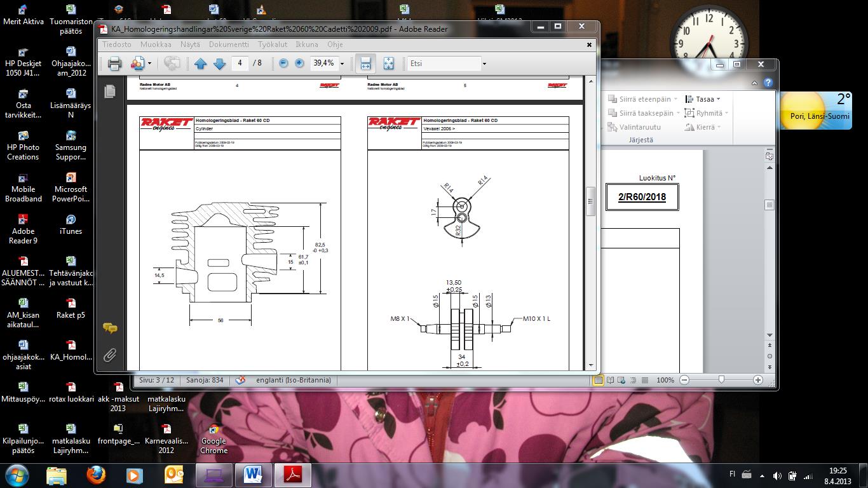Image resolution: width=868 pixels, height=488 pixels.
Task: Open Word help with the question mark icon
Action: (x=768, y=83)
